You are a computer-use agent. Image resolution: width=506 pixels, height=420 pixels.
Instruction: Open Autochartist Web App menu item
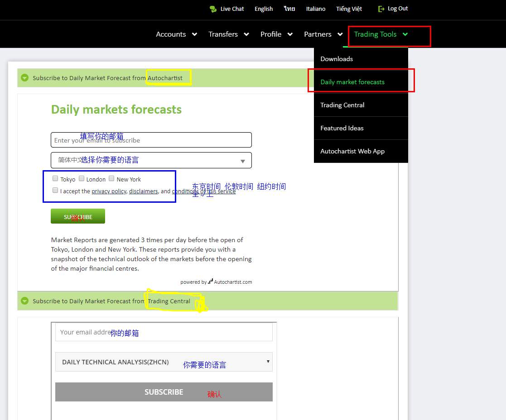(x=361, y=151)
